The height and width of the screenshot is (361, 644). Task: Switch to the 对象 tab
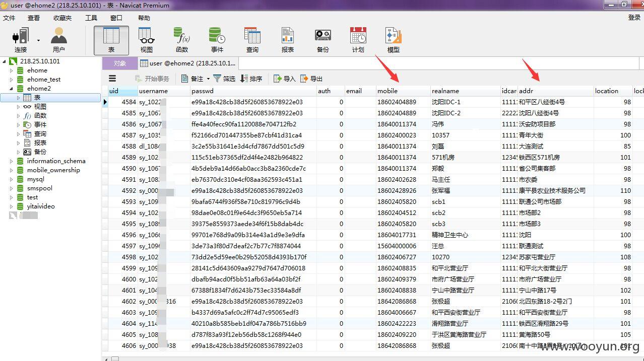click(120, 63)
